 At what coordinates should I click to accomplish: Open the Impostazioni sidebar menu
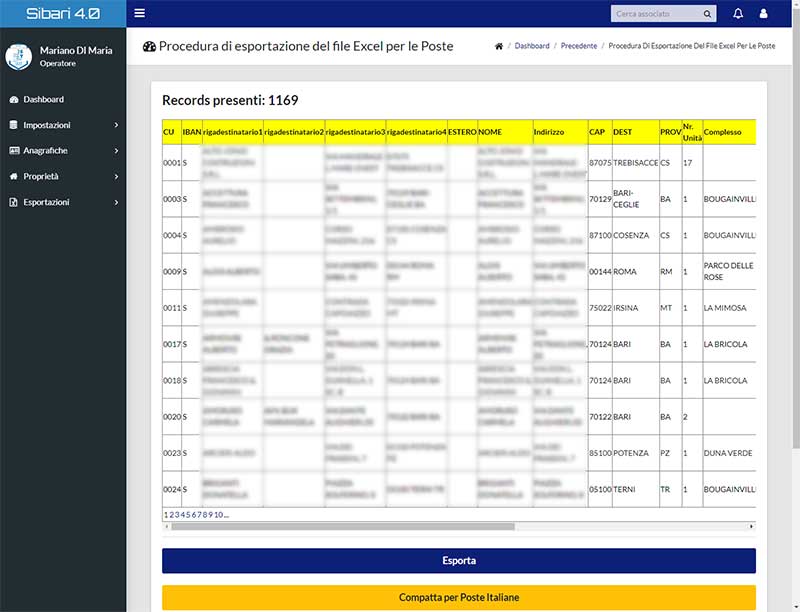63,125
